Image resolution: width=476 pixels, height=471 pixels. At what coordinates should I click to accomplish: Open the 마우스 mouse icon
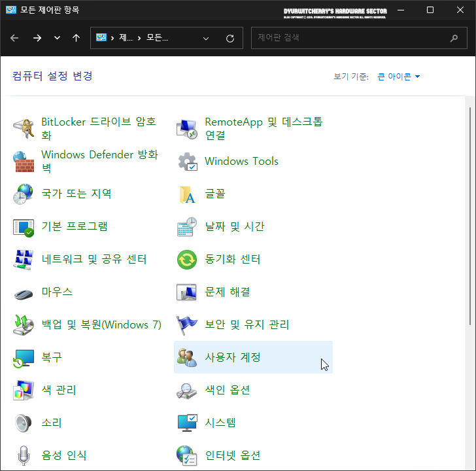pos(24,294)
